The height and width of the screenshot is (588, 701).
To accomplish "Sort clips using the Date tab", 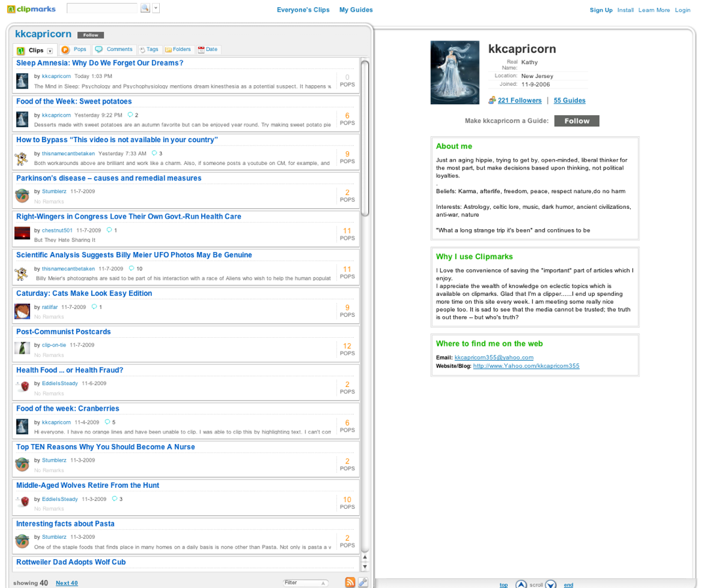I will click(208, 50).
